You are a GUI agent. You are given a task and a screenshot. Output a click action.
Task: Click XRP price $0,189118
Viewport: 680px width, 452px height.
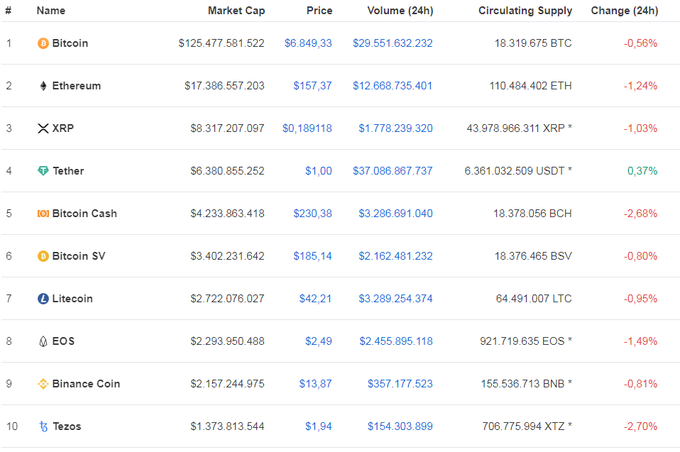click(307, 128)
